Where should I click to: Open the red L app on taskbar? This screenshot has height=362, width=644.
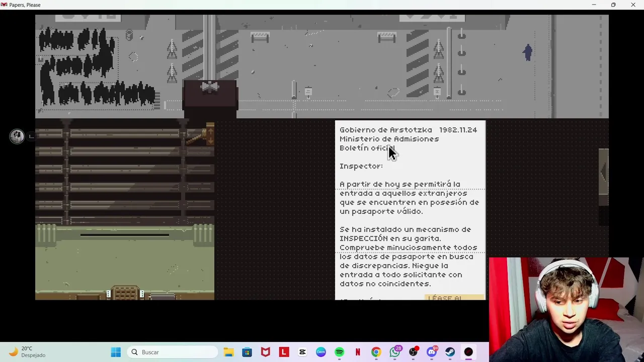[284, 352]
